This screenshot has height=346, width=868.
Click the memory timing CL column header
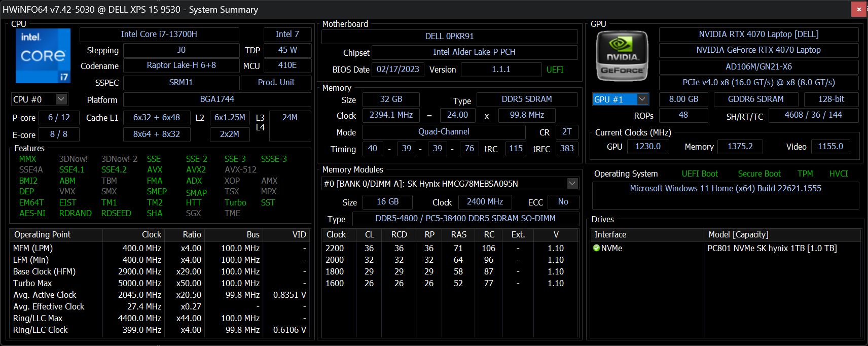pos(370,234)
